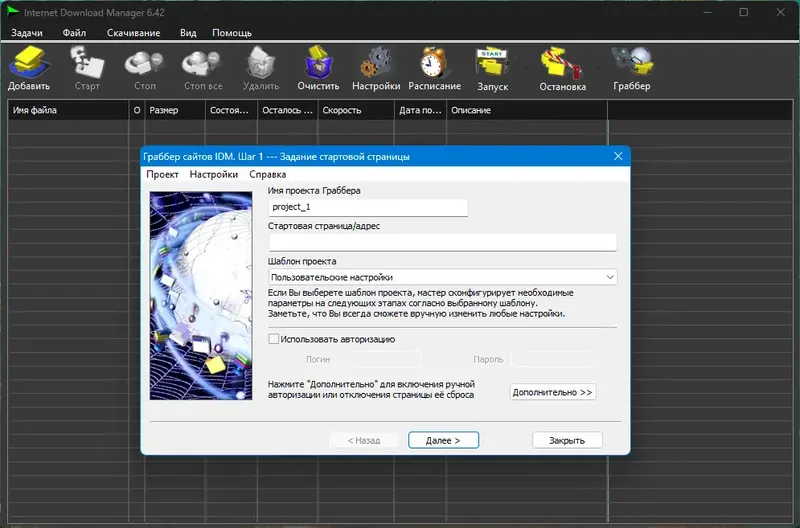Click the Закрыть button
Image resolution: width=800 pixels, height=528 pixels.
[x=567, y=440]
